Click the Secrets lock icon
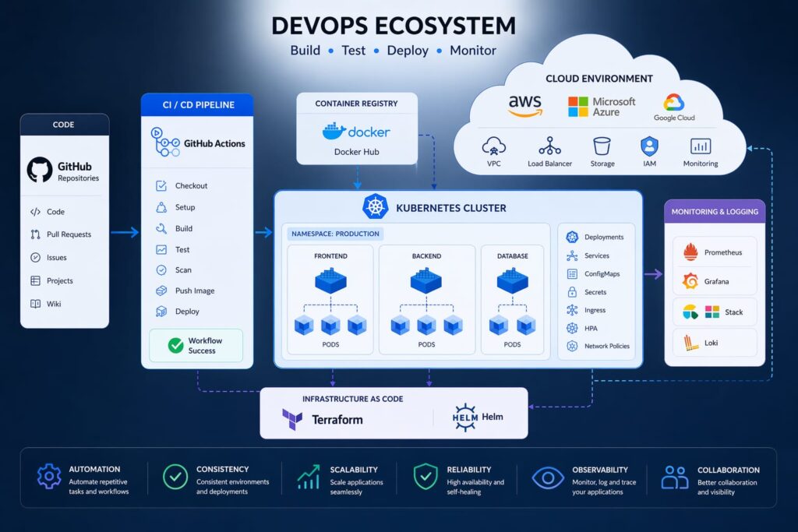This screenshot has height=532, width=798. [572, 292]
